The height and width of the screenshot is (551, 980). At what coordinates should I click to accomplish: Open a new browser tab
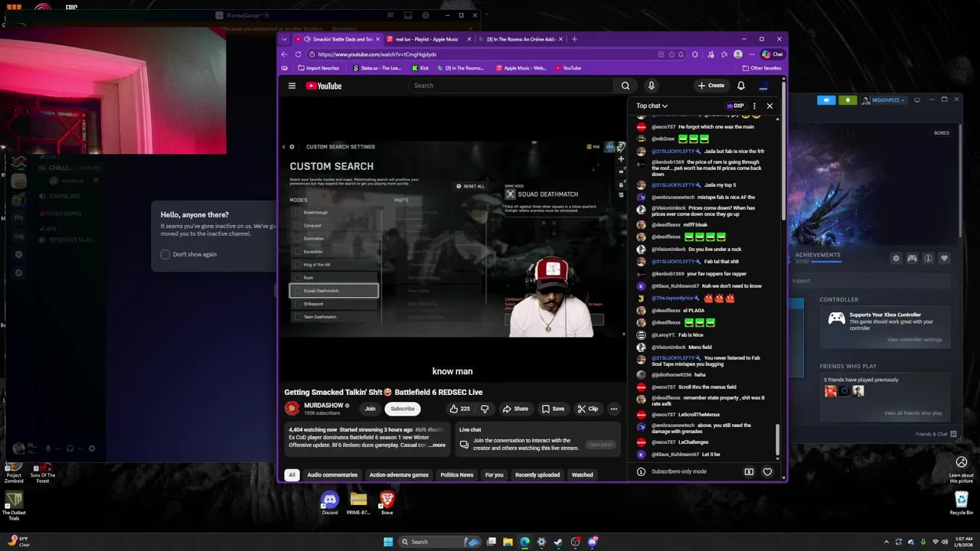[x=574, y=39]
